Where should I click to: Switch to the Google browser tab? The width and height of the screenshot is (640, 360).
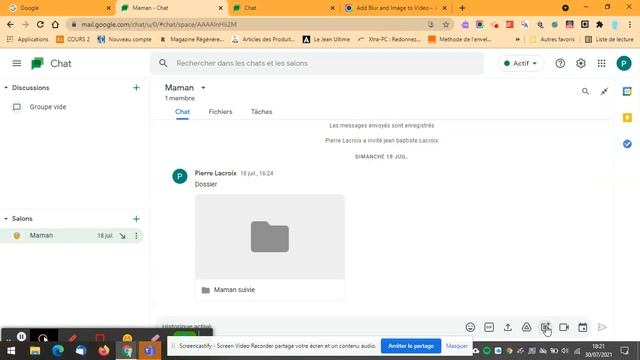point(59,8)
